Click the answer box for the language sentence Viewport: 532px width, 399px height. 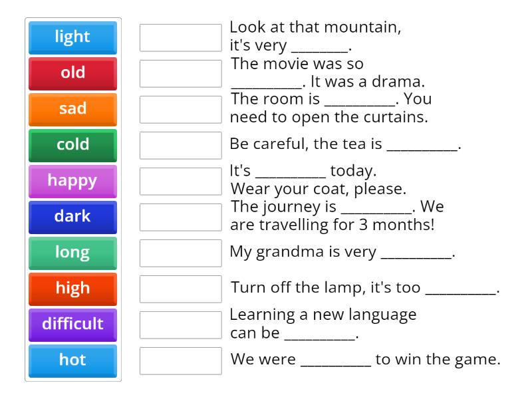180,324
